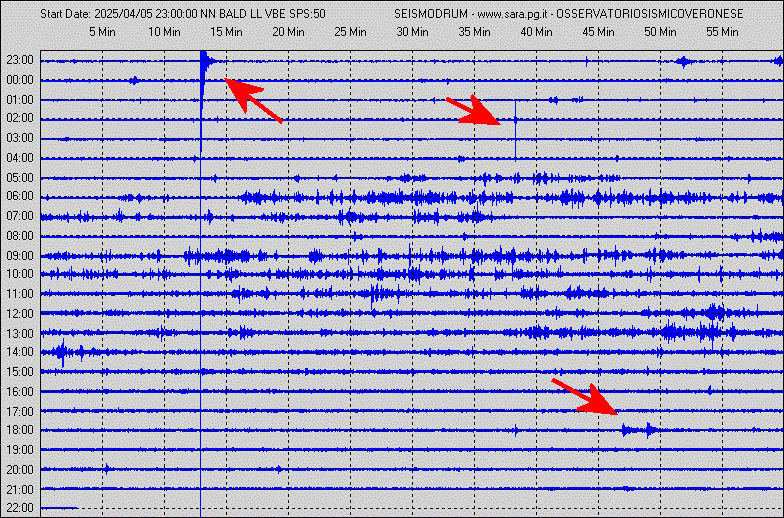784x518 pixels.
Task: Click the 08:00 hour row label
Action: click(20, 236)
